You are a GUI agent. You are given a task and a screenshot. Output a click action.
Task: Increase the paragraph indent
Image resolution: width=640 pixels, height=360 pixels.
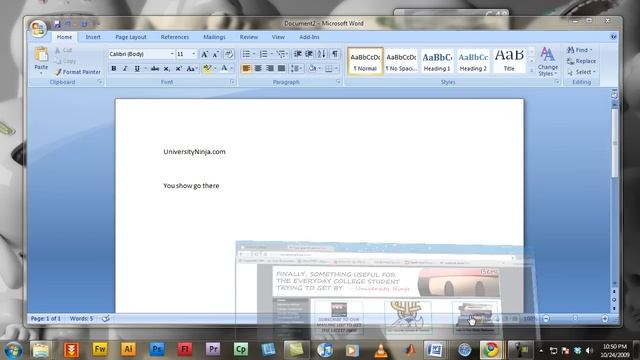coord(309,54)
